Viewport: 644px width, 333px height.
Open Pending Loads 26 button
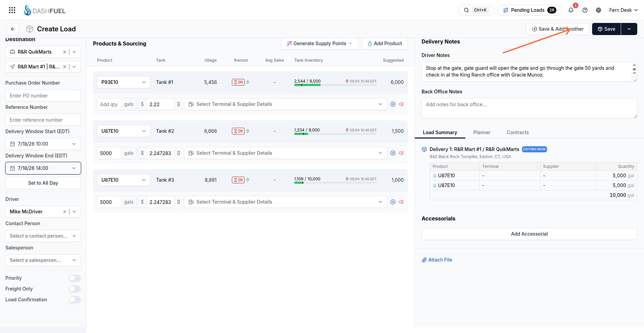coord(530,10)
